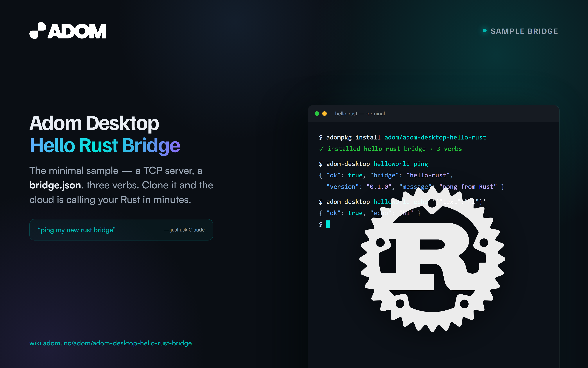Viewport: 588px width, 368px height.
Task: Click the 'adom/adom-desktop-hello-rust' package name
Action: 435,137
